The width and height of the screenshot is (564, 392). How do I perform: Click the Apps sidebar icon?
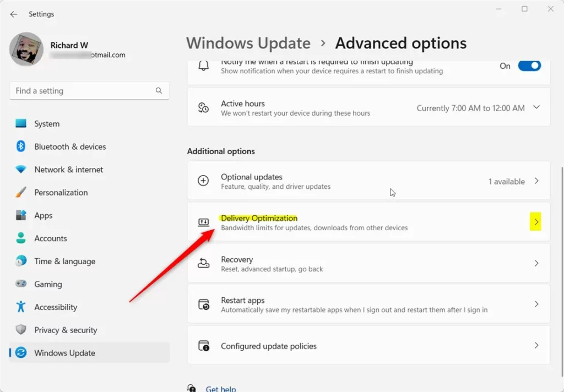tap(21, 215)
